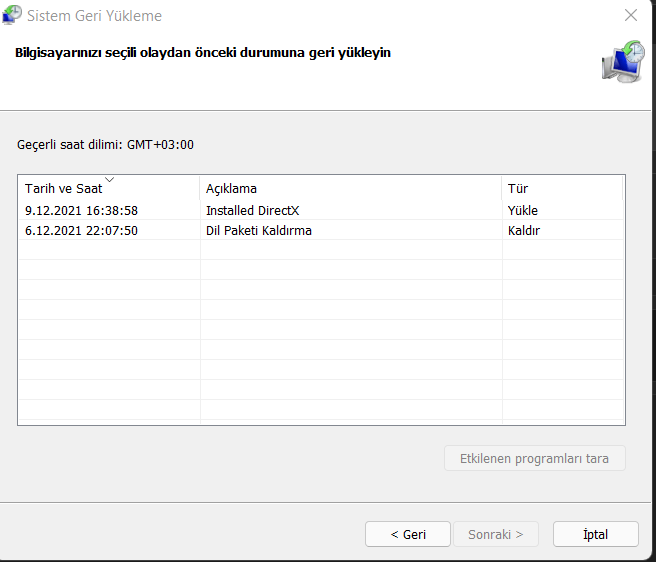Select the 9.12.2021 16:38:58 restore point
656x562 pixels.
[x=81, y=211]
